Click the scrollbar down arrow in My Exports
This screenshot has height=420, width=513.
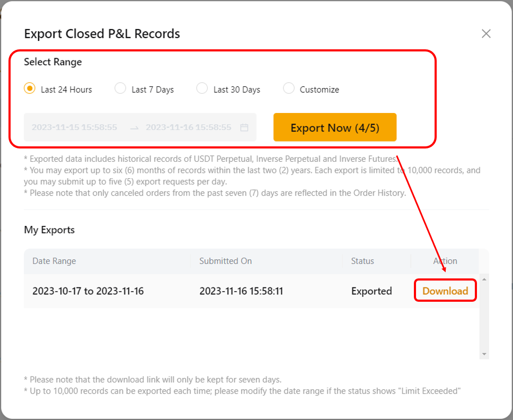point(483,353)
